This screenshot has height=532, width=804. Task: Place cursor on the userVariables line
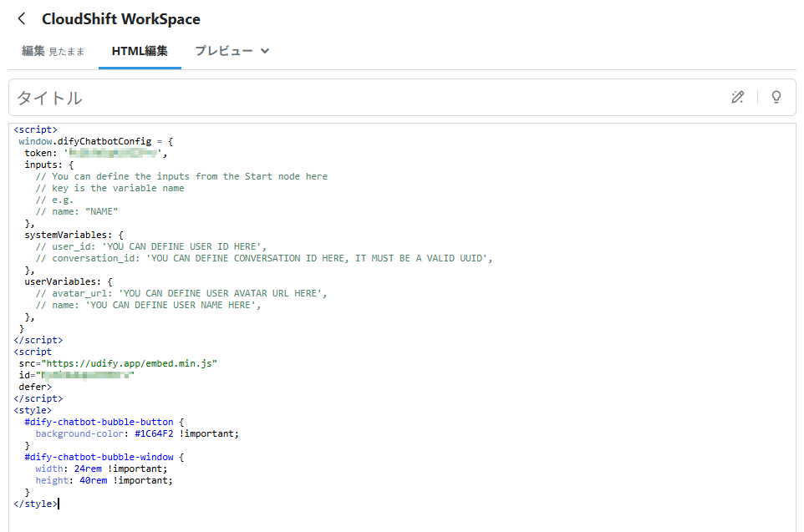coord(69,281)
